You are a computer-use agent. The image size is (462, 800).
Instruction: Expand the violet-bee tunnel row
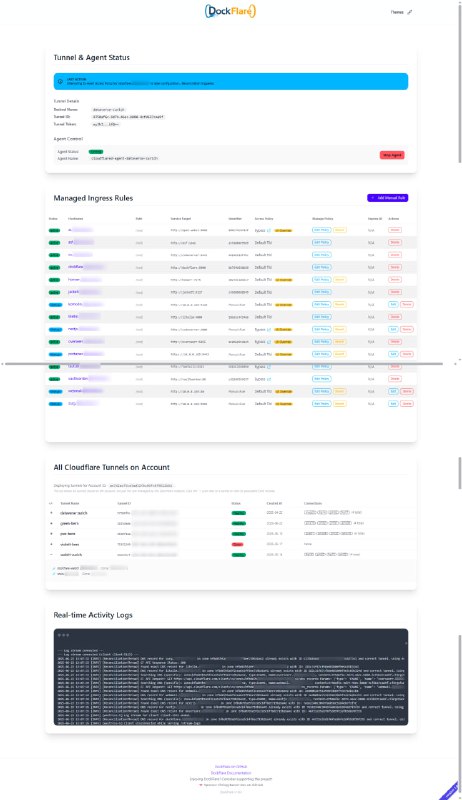tap(51, 544)
